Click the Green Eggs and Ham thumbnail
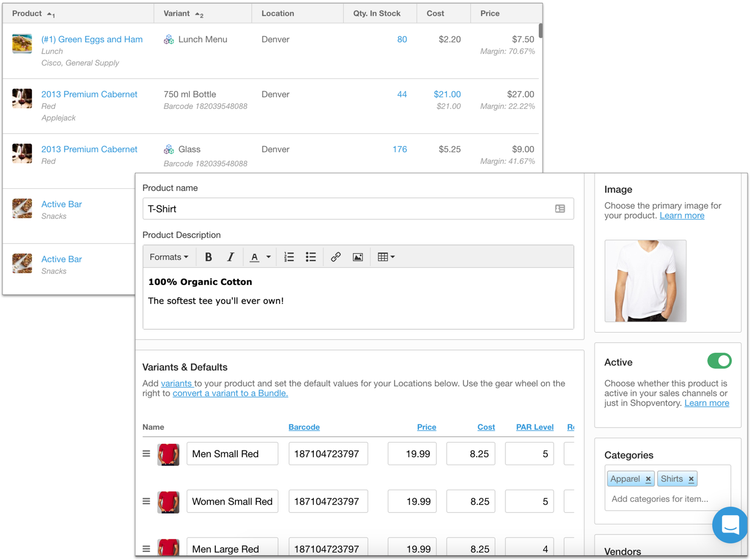750x560 pixels. 22,43
